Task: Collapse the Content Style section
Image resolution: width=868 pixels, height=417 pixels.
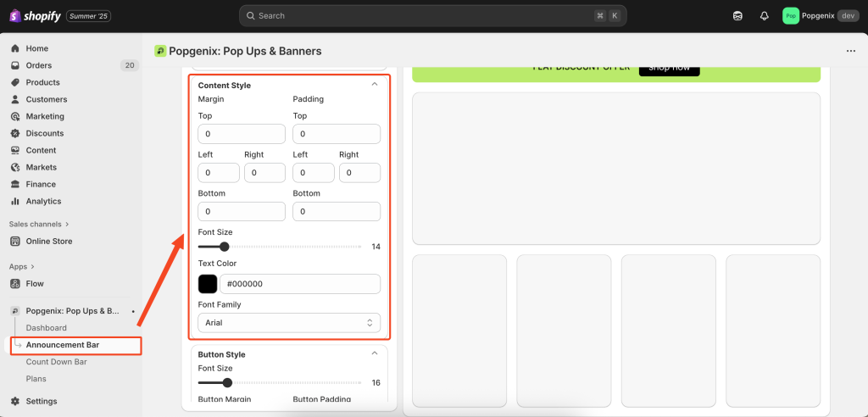Action: point(374,84)
